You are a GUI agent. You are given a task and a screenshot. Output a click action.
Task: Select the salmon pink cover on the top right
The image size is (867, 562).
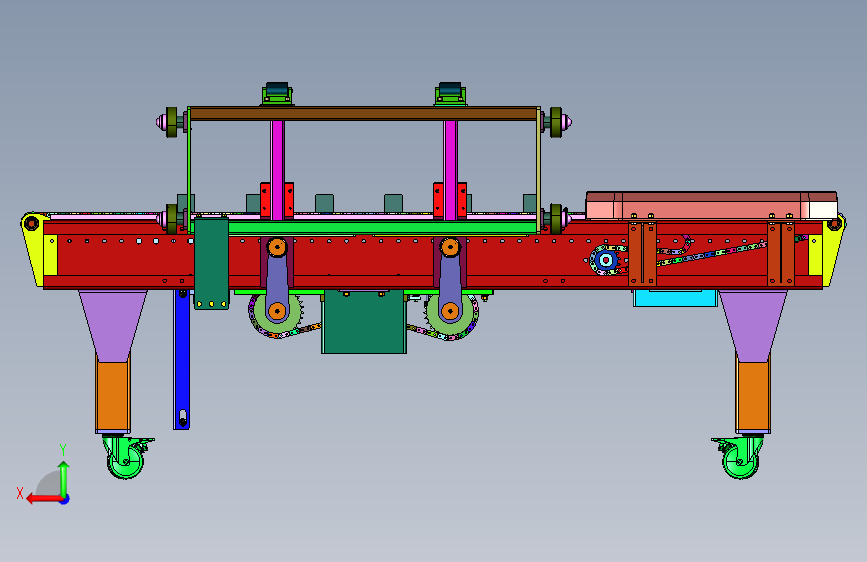(x=711, y=205)
